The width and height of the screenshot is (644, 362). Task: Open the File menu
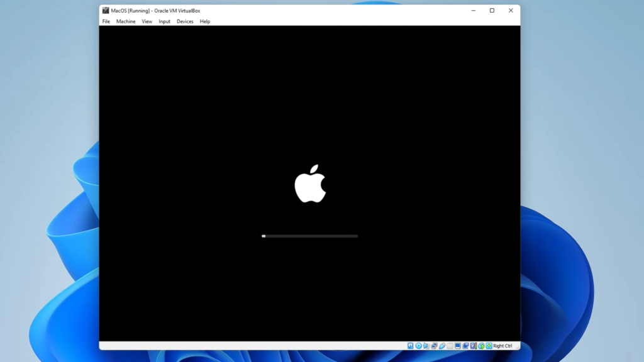tap(106, 21)
